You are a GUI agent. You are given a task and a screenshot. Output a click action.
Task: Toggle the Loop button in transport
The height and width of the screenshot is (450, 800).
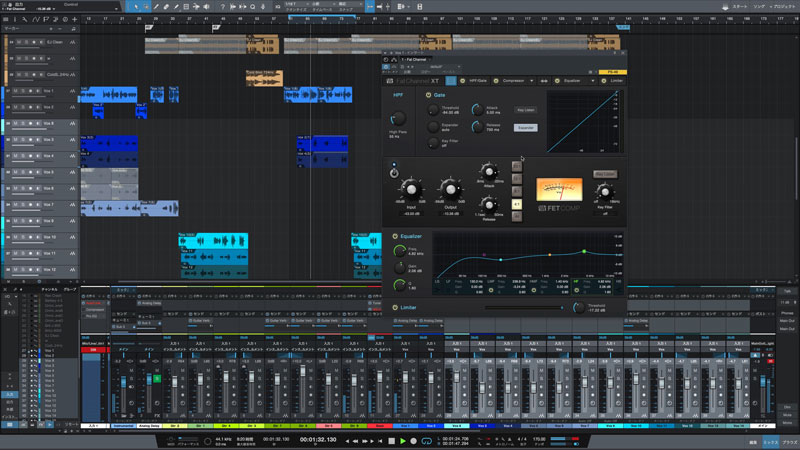click(x=427, y=441)
